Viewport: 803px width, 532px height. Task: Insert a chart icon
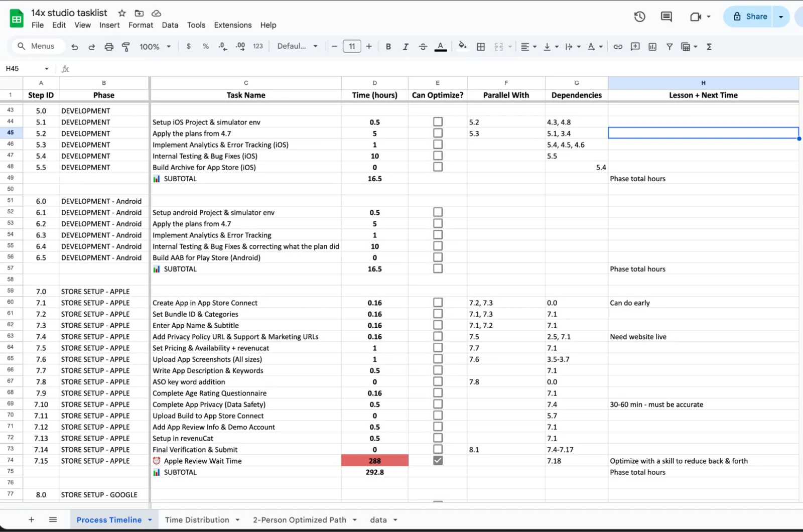pyautogui.click(x=652, y=47)
